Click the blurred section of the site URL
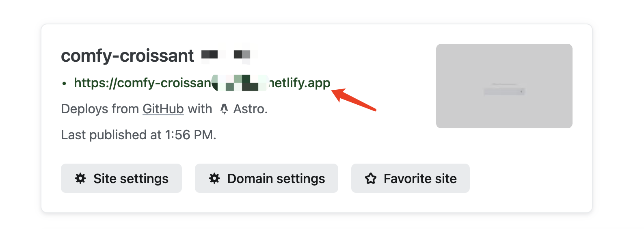The height and width of the screenshot is (229, 644). click(x=240, y=83)
